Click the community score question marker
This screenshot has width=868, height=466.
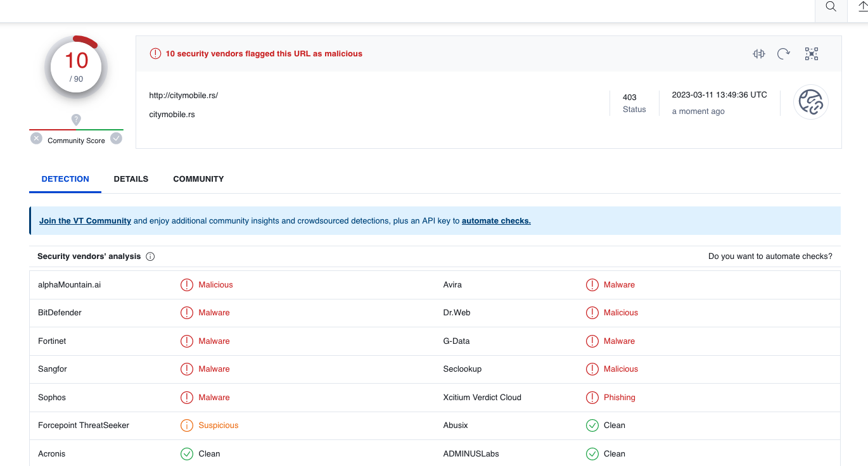(x=76, y=120)
